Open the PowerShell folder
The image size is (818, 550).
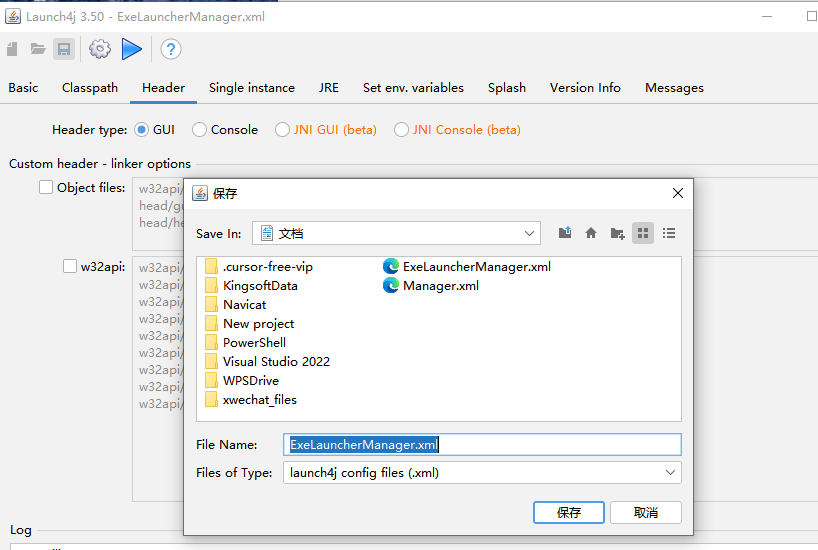tap(246, 342)
